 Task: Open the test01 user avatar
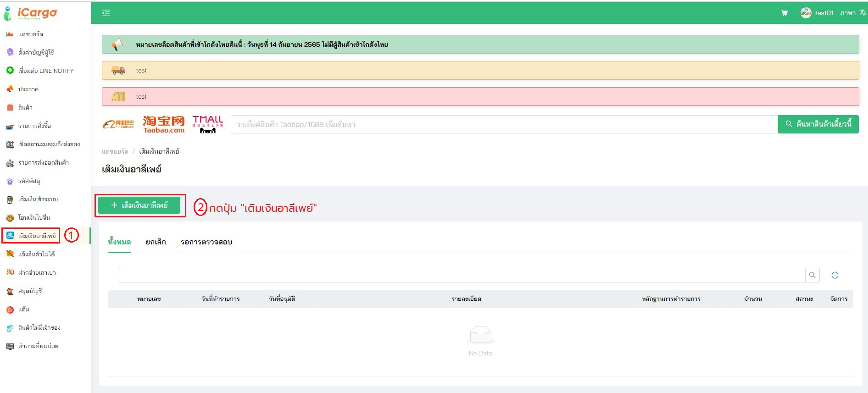point(806,13)
